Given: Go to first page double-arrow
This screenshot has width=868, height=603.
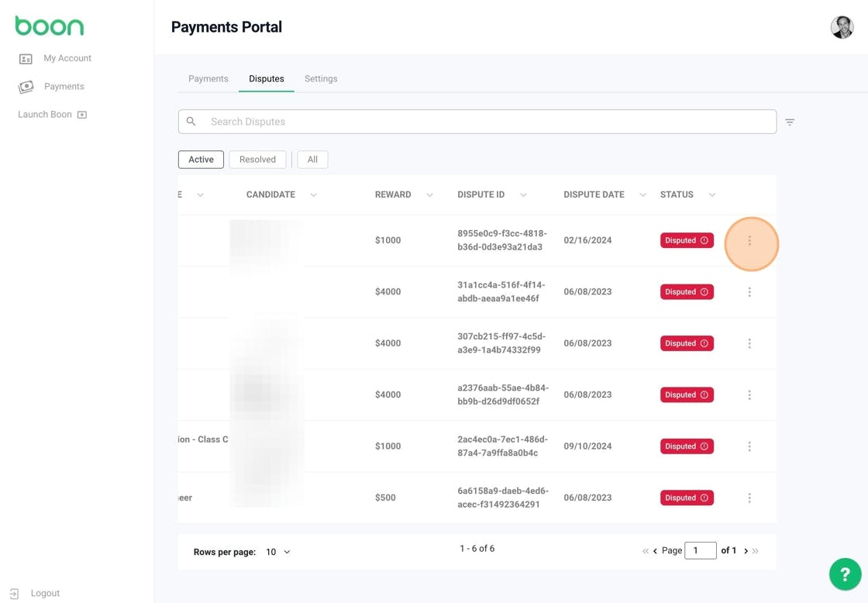Looking at the screenshot, I should pyautogui.click(x=646, y=551).
